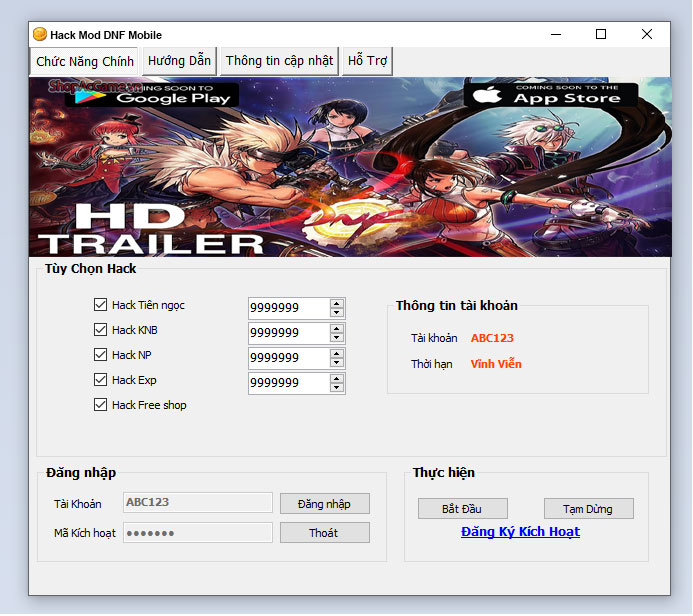The height and width of the screenshot is (616, 693).
Task: Open the Hướng Dẫn tab
Action: pos(179,61)
